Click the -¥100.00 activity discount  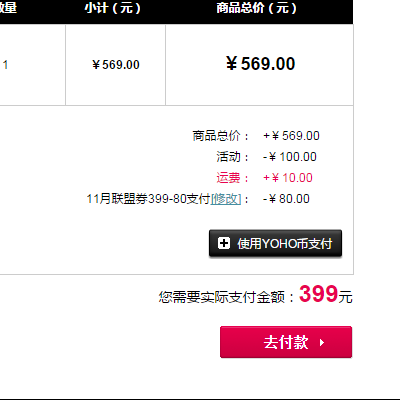tap(290, 157)
